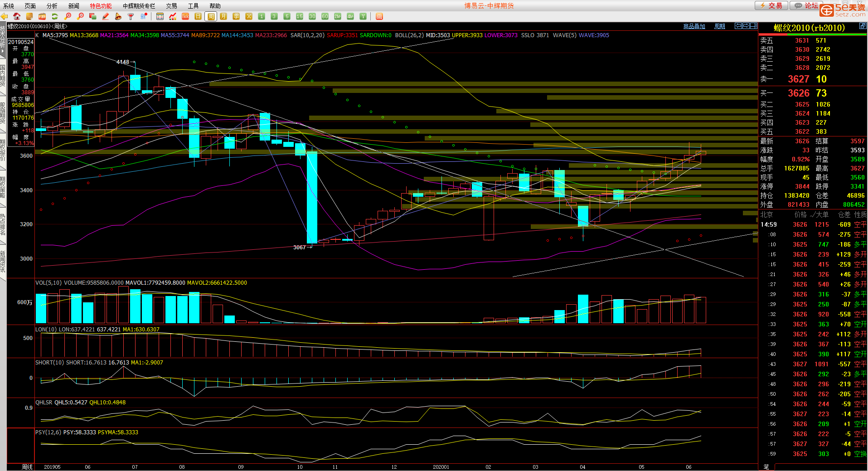Click the 笔 tab under tick list

[x=766, y=467]
